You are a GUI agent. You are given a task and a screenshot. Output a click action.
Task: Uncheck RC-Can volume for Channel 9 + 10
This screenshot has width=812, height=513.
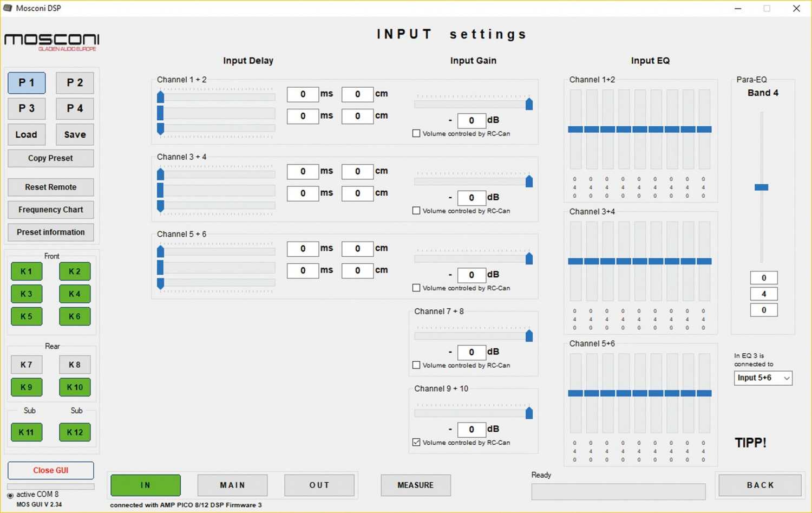pos(416,443)
